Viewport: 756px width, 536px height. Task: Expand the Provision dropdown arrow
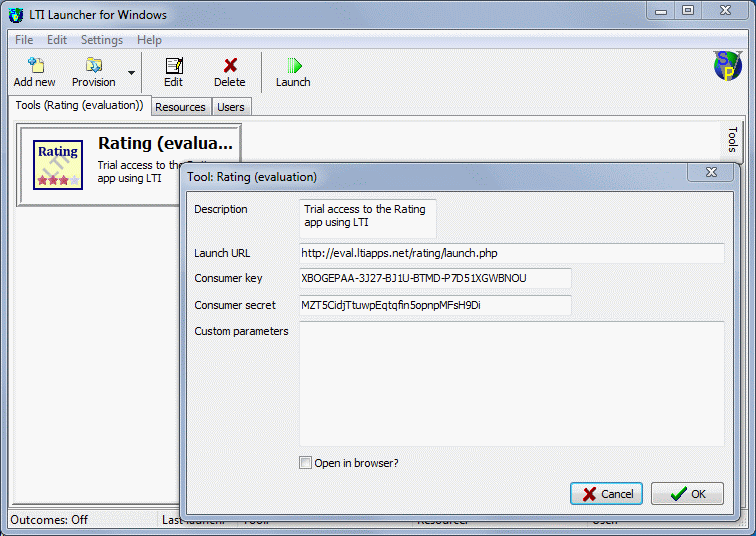coord(131,73)
